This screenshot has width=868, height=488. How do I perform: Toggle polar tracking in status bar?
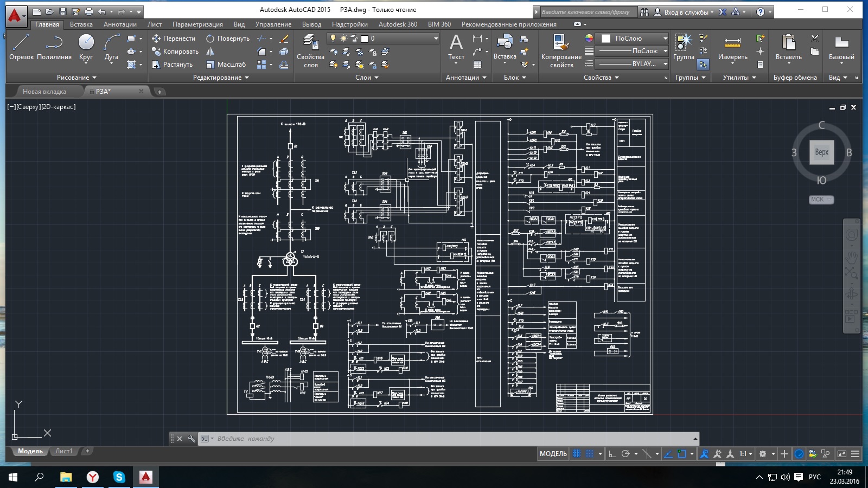626,454
